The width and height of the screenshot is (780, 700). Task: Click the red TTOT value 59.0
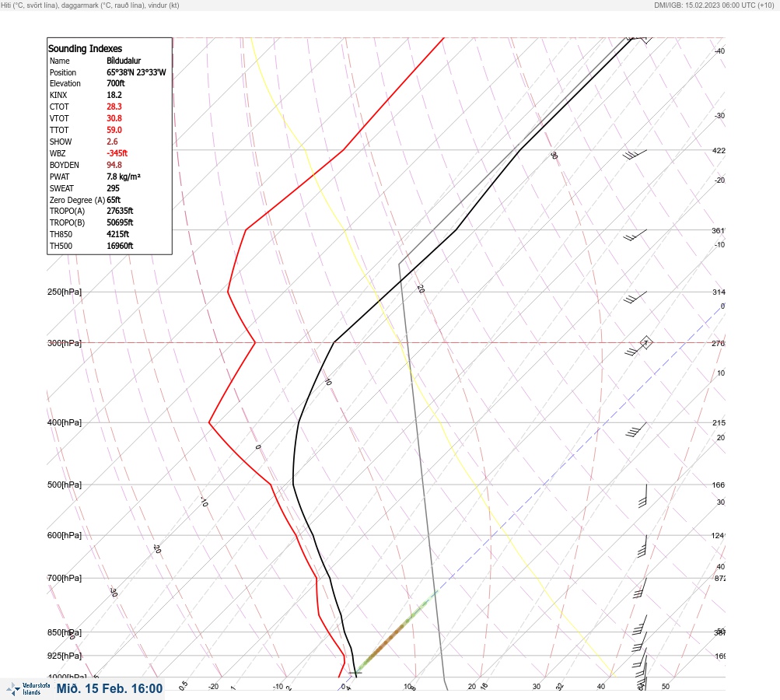coord(114,130)
